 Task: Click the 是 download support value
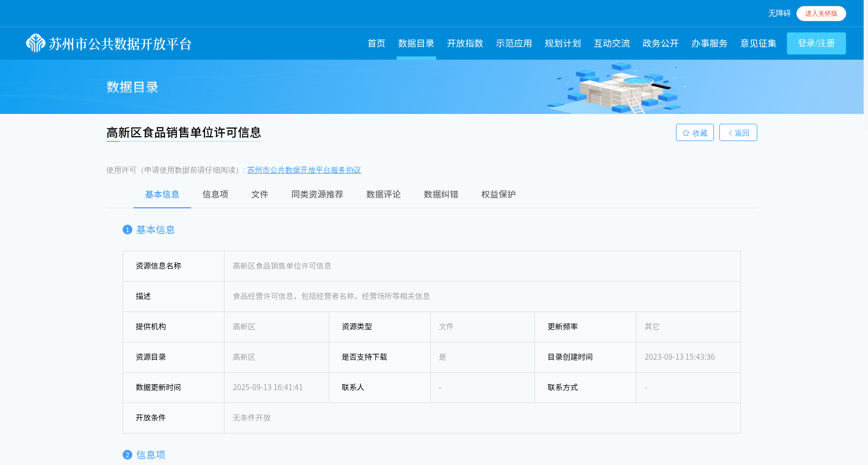click(443, 357)
